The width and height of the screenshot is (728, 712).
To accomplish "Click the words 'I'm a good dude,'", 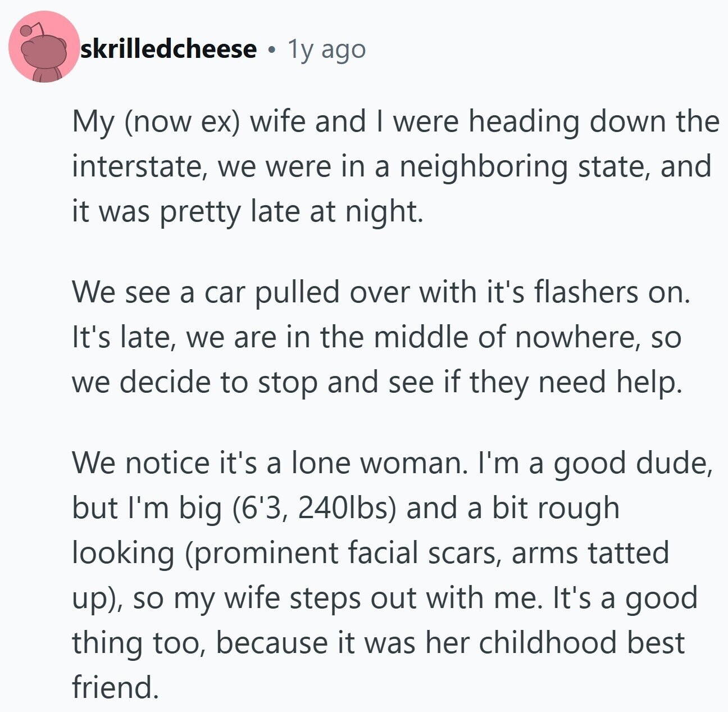I will [x=594, y=464].
